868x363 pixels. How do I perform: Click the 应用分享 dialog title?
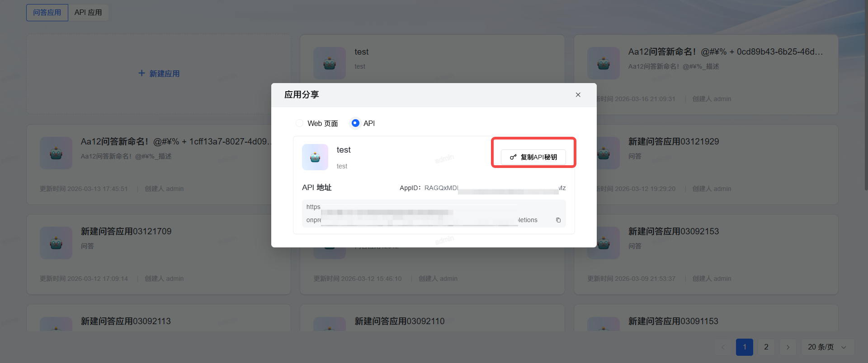302,95
